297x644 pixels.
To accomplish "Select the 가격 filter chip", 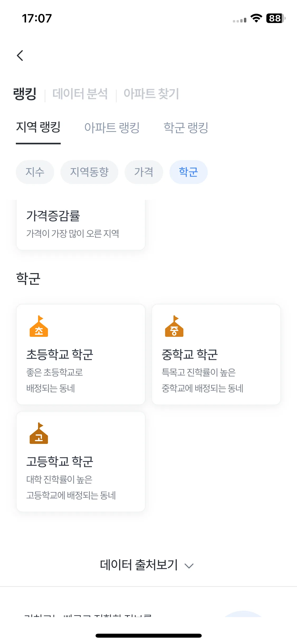I will 144,172.
